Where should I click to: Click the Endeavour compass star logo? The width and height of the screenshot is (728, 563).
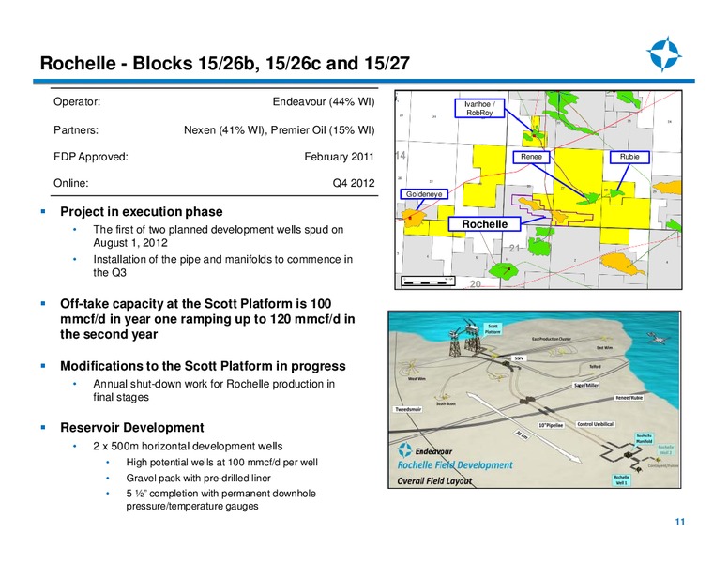(664, 53)
